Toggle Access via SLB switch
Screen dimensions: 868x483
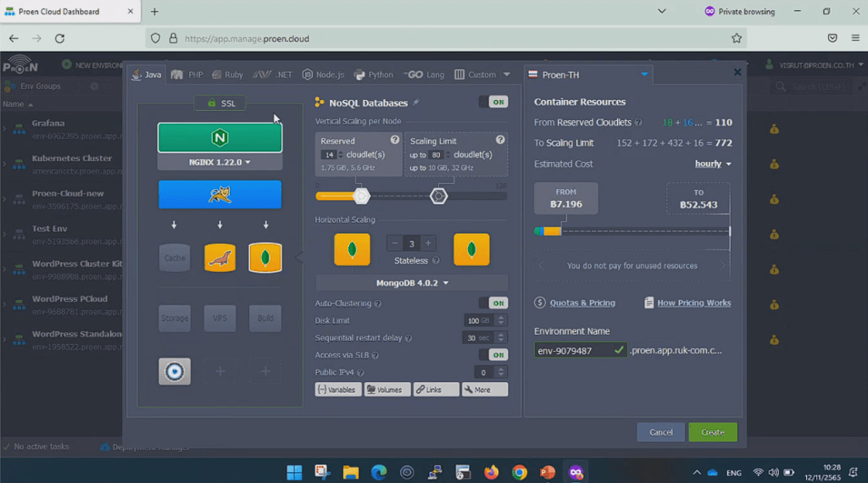494,355
